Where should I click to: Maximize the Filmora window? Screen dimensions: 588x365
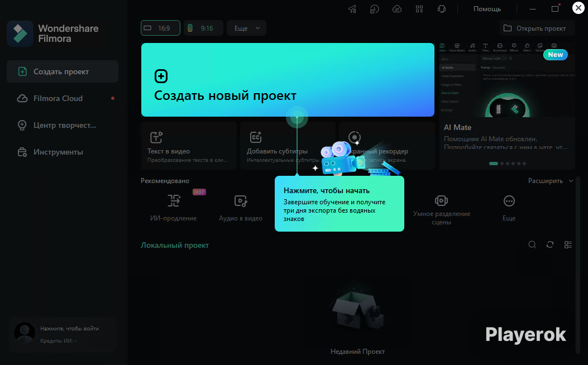pyautogui.click(x=555, y=9)
